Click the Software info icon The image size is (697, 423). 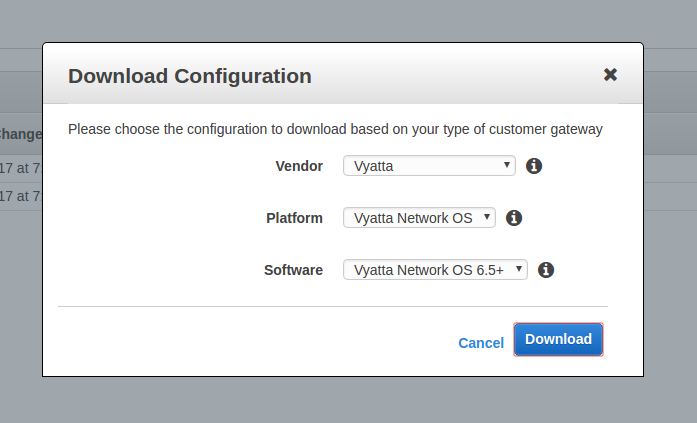pos(546,270)
